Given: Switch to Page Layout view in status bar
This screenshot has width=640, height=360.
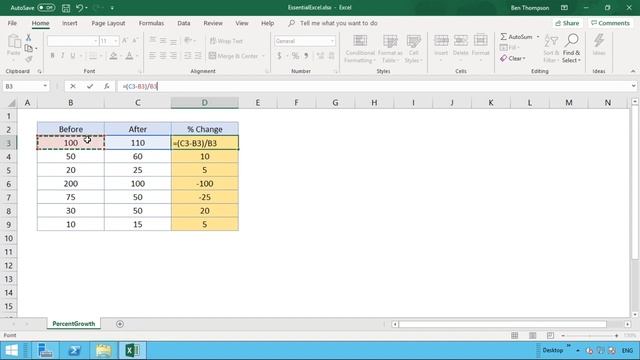Looking at the screenshot, I should (533, 336).
